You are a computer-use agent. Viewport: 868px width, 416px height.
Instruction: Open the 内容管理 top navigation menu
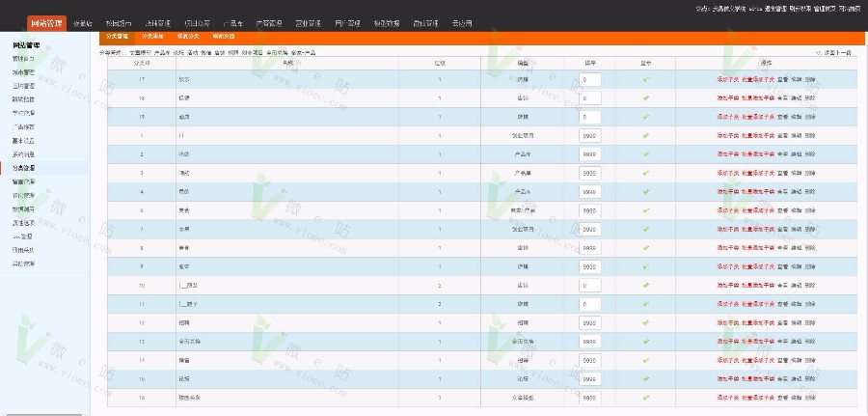[269, 24]
